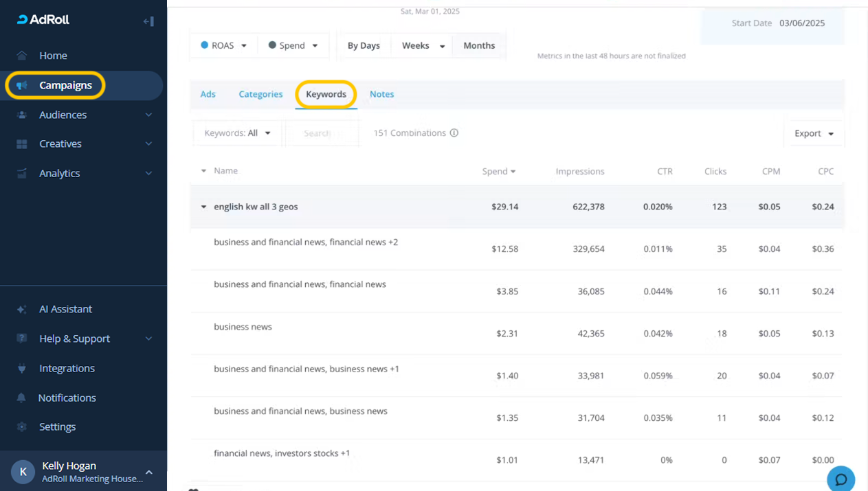Open the Spend metric dropdown
868x491 pixels.
point(293,46)
